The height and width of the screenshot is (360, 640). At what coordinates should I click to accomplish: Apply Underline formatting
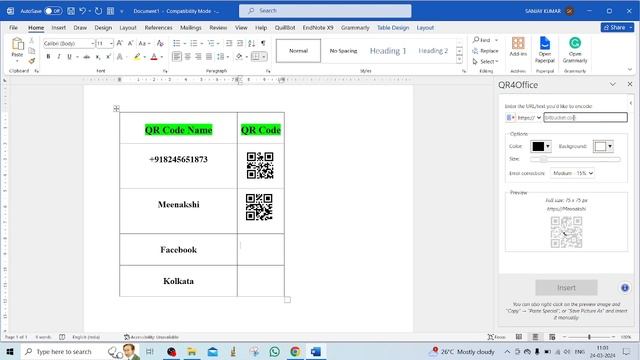click(x=69, y=57)
